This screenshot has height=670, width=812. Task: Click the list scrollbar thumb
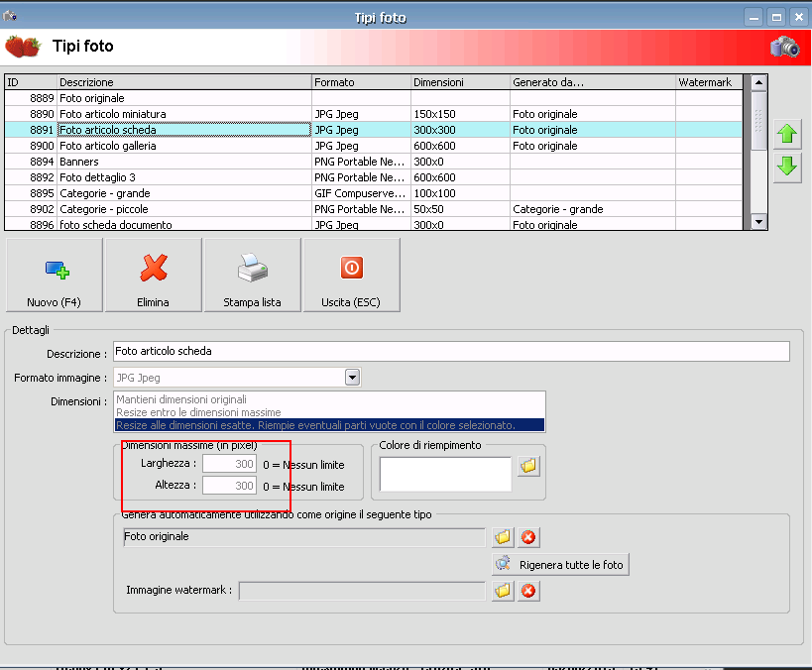758,120
